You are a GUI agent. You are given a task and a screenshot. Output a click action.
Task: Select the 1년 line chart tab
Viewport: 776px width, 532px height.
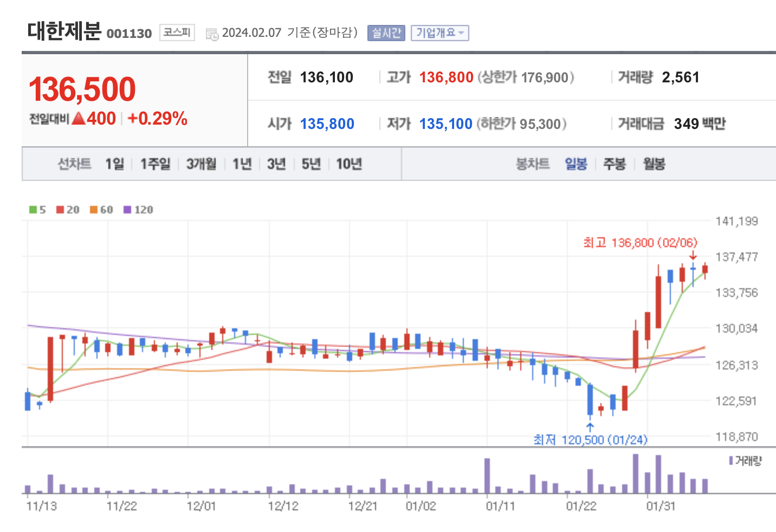(242, 164)
